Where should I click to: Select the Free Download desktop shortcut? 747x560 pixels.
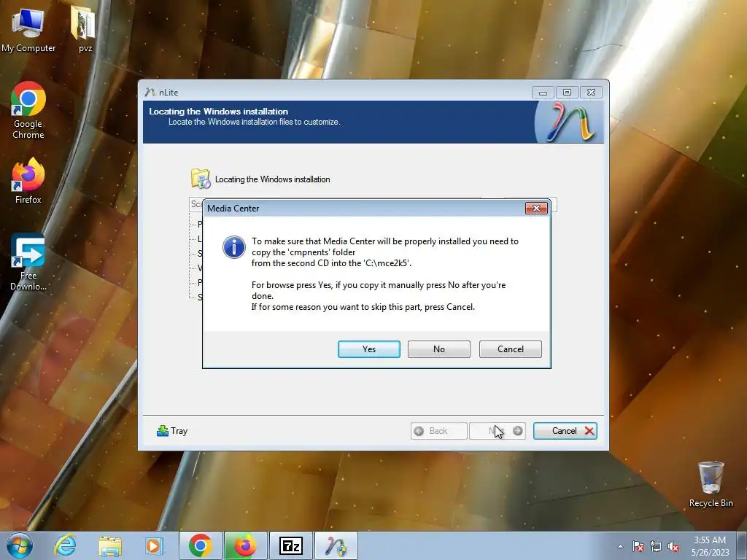pos(28,262)
